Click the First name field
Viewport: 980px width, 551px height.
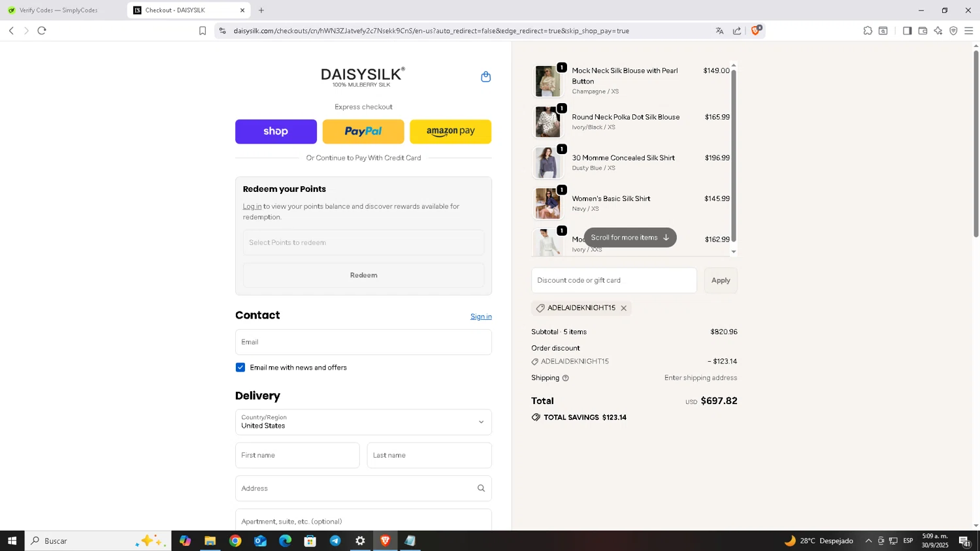(297, 456)
